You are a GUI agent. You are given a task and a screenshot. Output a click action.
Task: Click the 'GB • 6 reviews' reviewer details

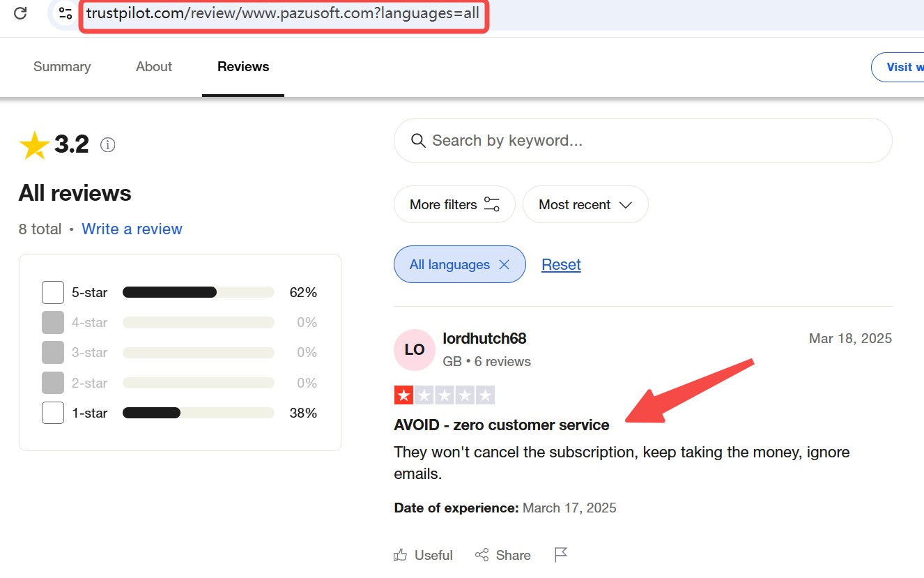(487, 362)
